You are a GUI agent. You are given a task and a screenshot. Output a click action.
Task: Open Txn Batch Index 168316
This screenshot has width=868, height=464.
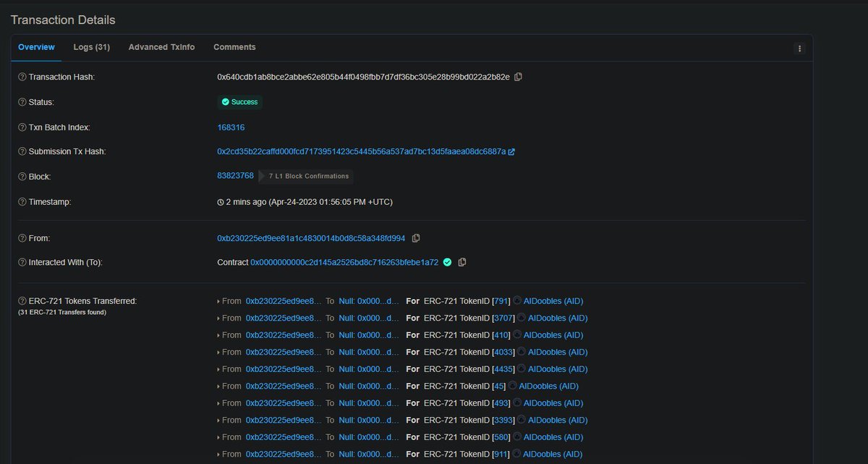coord(231,127)
